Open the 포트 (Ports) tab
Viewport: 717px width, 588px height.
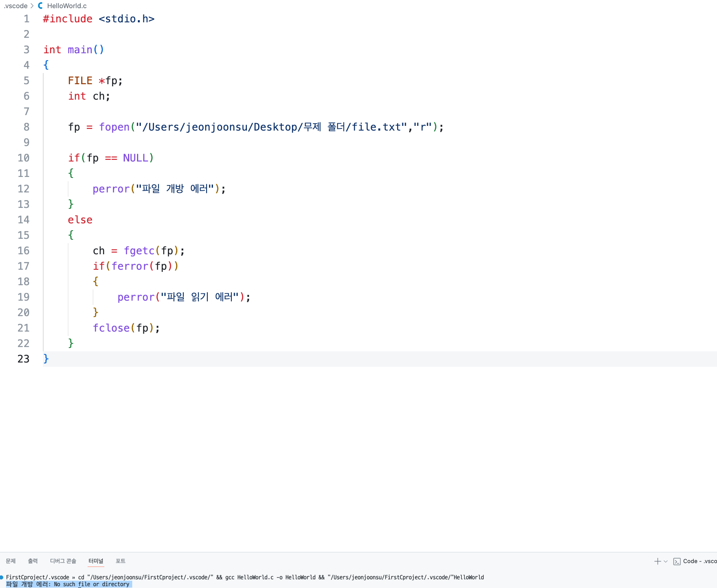point(121,561)
